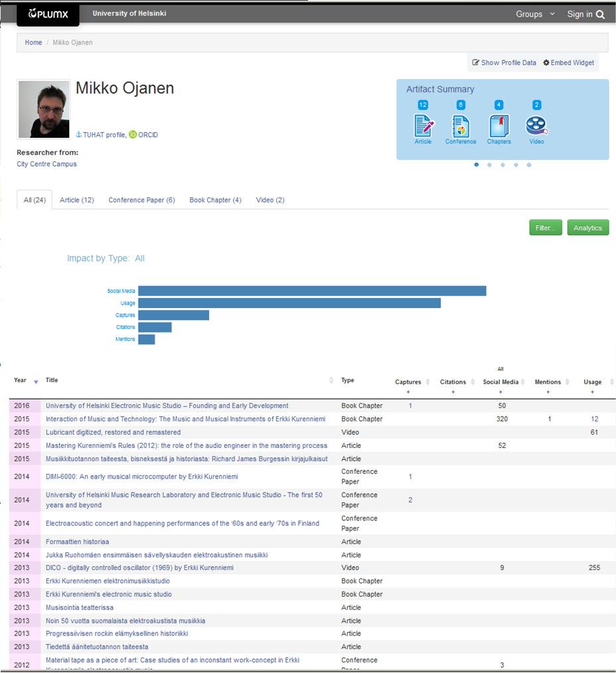616x673 pixels.
Task: Open City Centre Campus link
Action: pos(46,164)
